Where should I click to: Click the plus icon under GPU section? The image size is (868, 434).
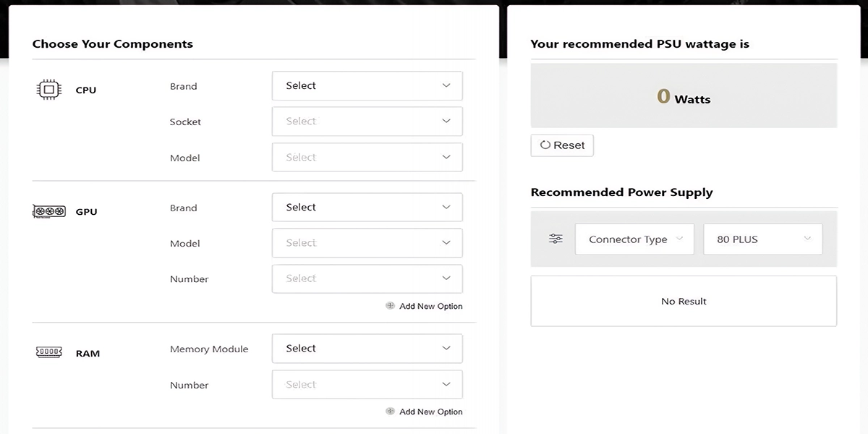(x=390, y=306)
